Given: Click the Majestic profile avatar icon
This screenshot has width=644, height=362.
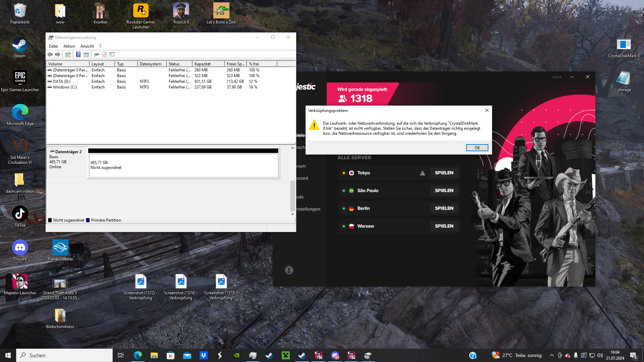Looking at the screenshot, I should pos(289,270).
